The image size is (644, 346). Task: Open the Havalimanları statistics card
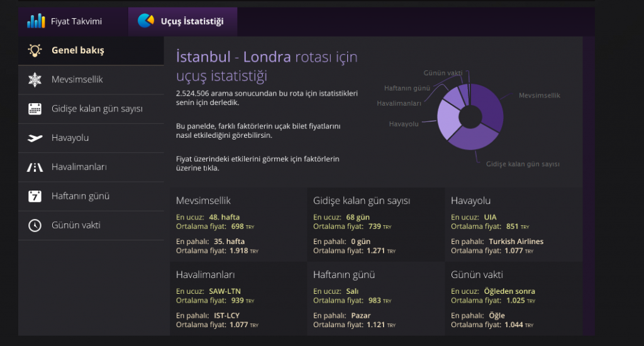click(238, 299)
